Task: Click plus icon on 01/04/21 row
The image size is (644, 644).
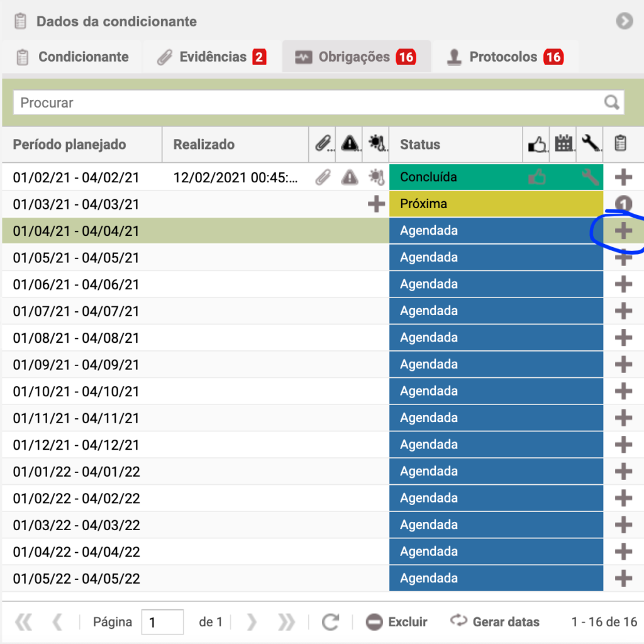Action: pyautogui.click(x=623, y=230)
